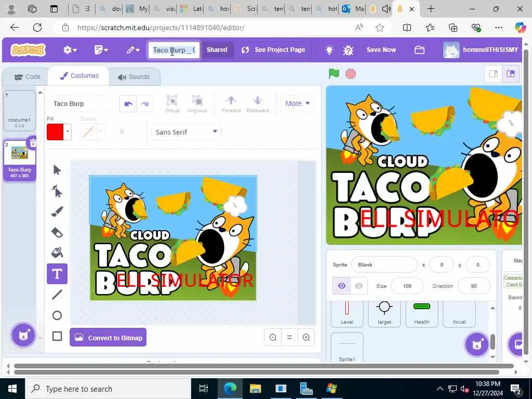
Task: Open the Settings gear dropdown
Action: click(x=70, y=50)
